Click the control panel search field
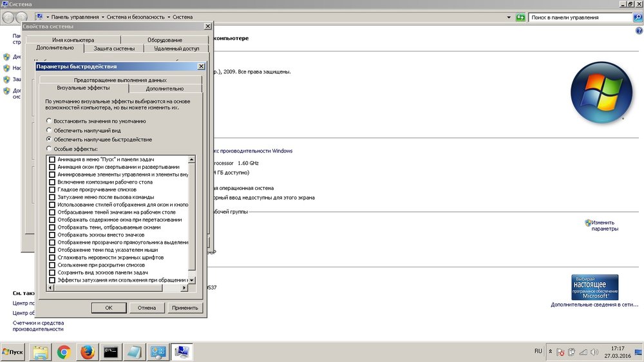 [x=580, y=17]
